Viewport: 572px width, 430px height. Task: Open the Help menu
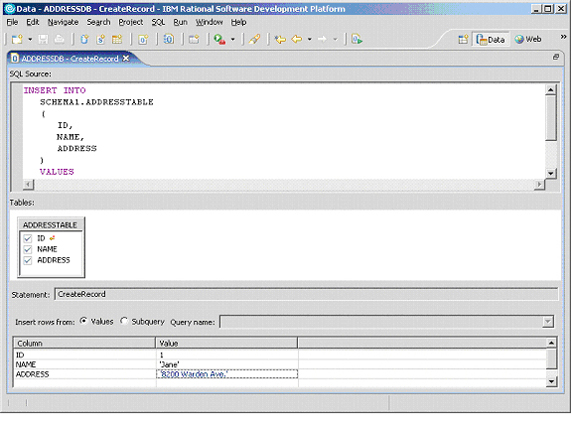tap(238, 22)
